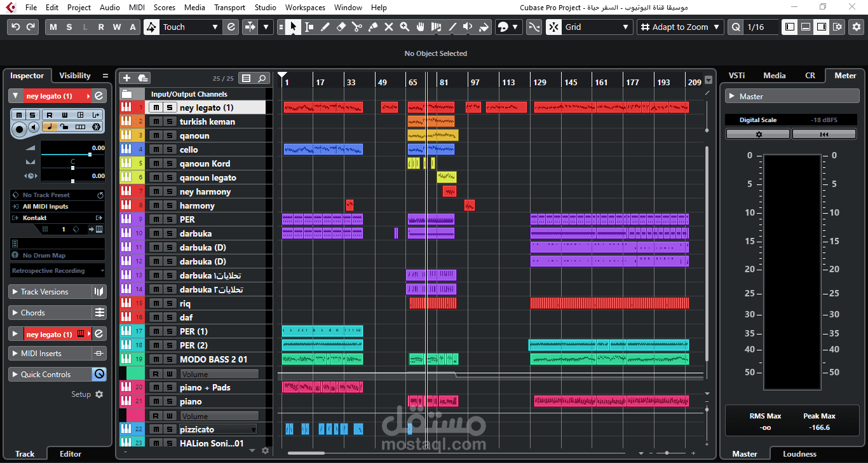Click the Undo arrow in the toolbar
The height and width of the screenshot is (463, 868).
(16, 27)
